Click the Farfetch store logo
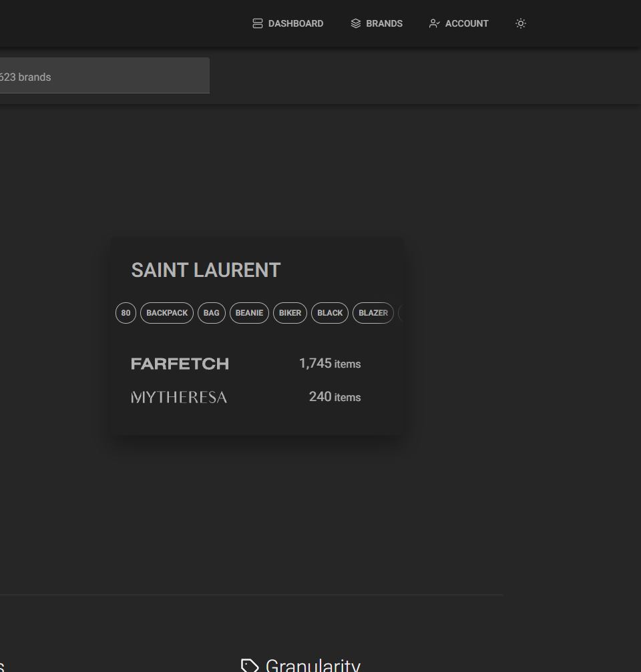The width and height of the screenshot is (641, 672). point(180,364)
